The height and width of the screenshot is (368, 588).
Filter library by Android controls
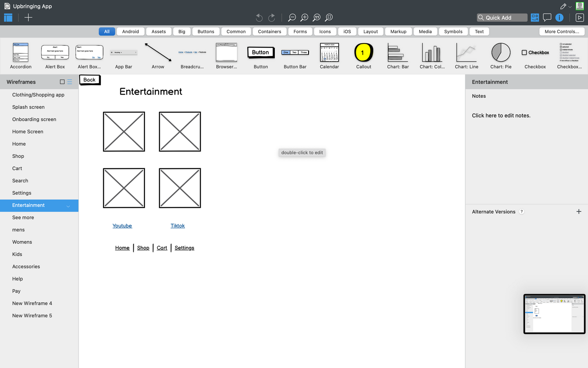pyautogui.click(x=131, y=31)
